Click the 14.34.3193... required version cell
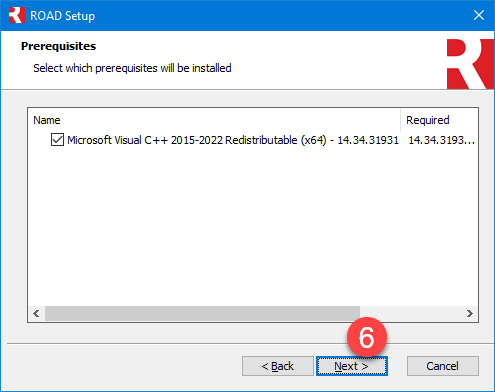This screenshot has width=495, height=392. (x=441, y=140)
